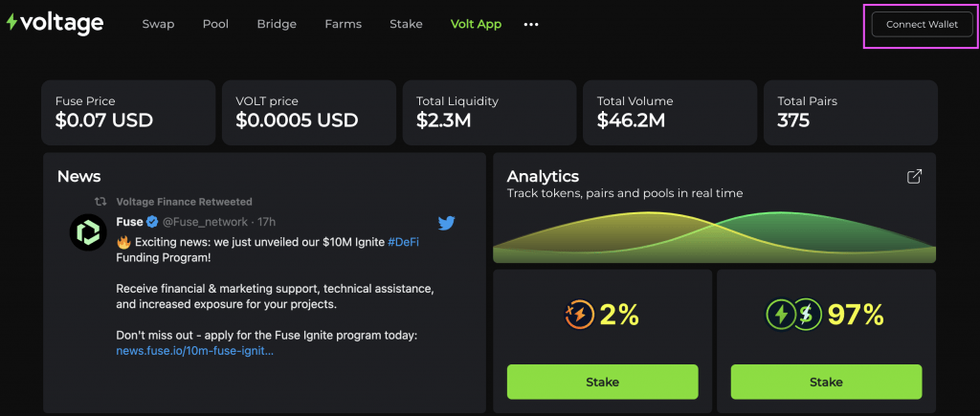Open the three-dots more menu

(530, 24)
